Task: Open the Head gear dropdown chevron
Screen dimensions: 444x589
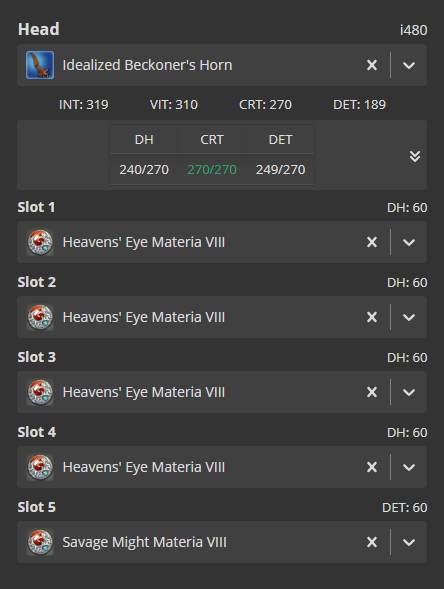Action: (x=409, y=65)
